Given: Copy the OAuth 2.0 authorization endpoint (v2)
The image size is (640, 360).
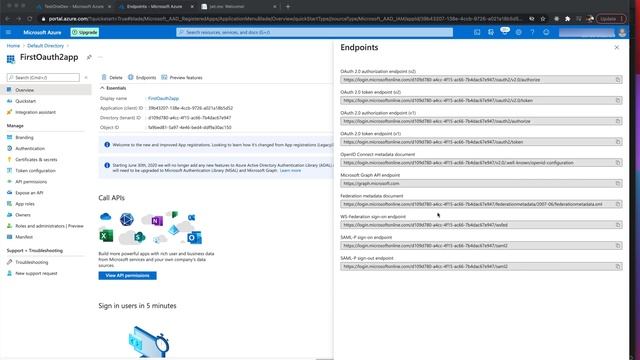Looking at the screenshot, I should click(618, 80).
